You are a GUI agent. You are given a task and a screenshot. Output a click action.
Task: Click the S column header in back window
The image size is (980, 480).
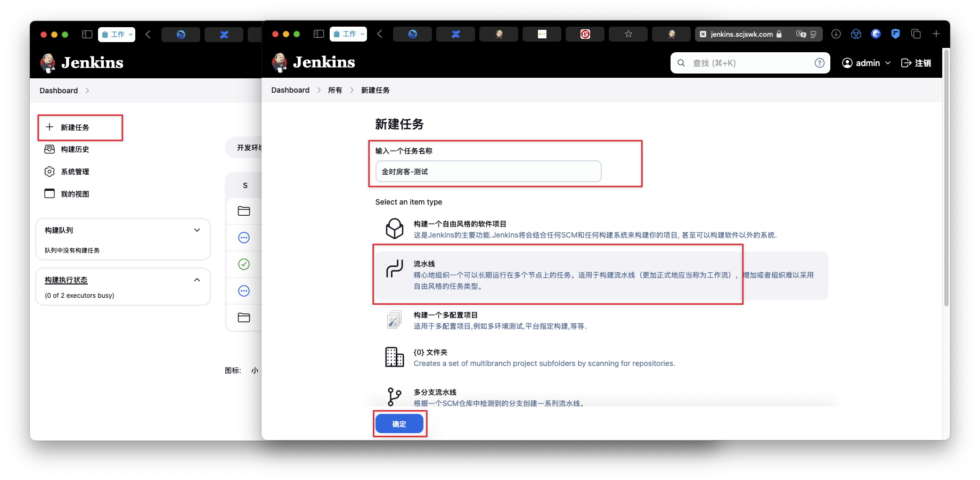pos(245,185)
